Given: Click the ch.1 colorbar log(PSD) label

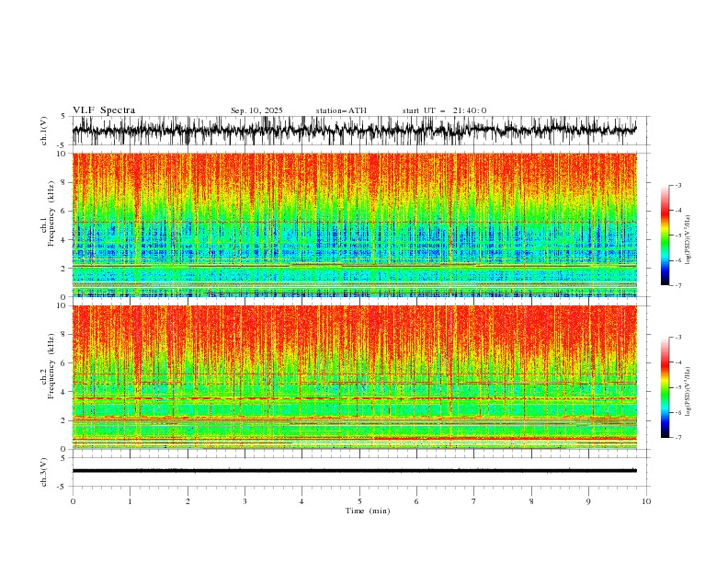Looking at the screenshot, I should [688, 240].
